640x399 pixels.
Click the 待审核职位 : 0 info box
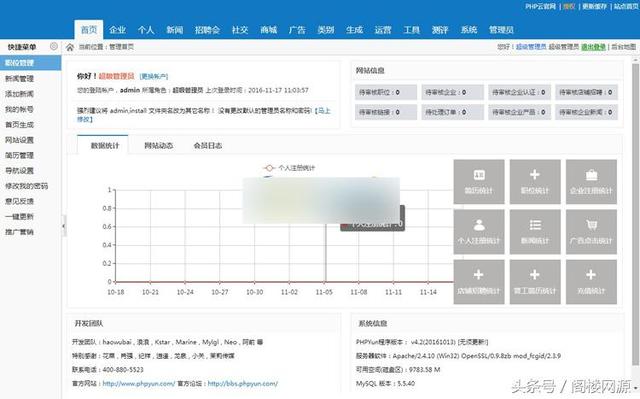386,92
